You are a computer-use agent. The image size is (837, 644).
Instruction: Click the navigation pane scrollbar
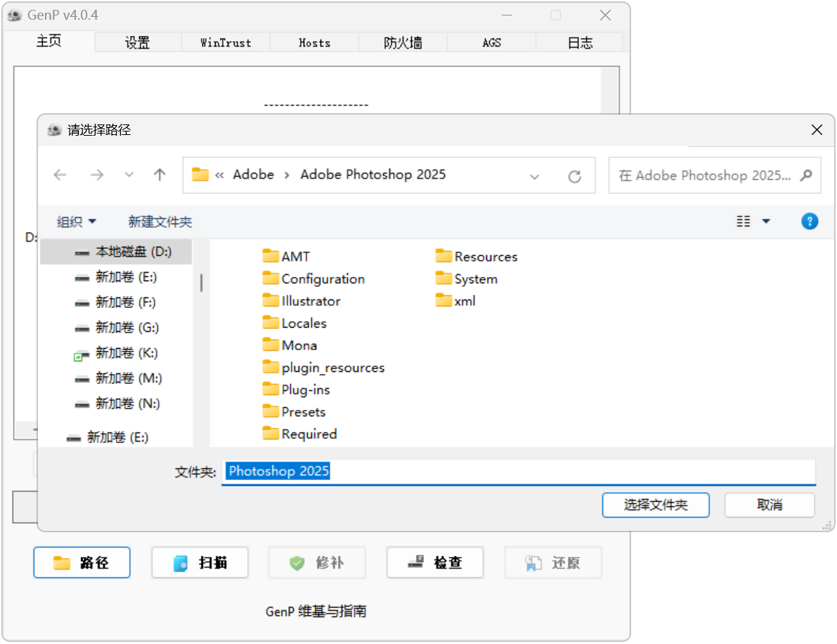(x=201, y=283)
